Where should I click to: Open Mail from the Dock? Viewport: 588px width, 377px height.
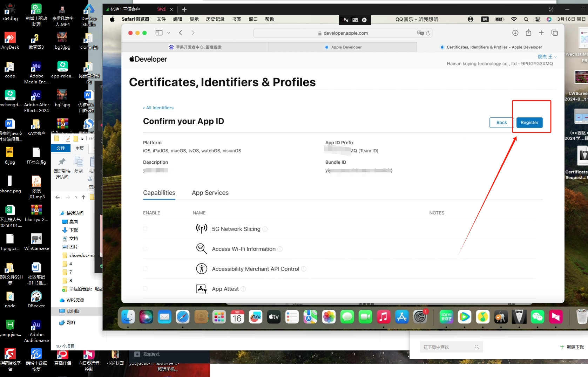(x=164, y=317)
